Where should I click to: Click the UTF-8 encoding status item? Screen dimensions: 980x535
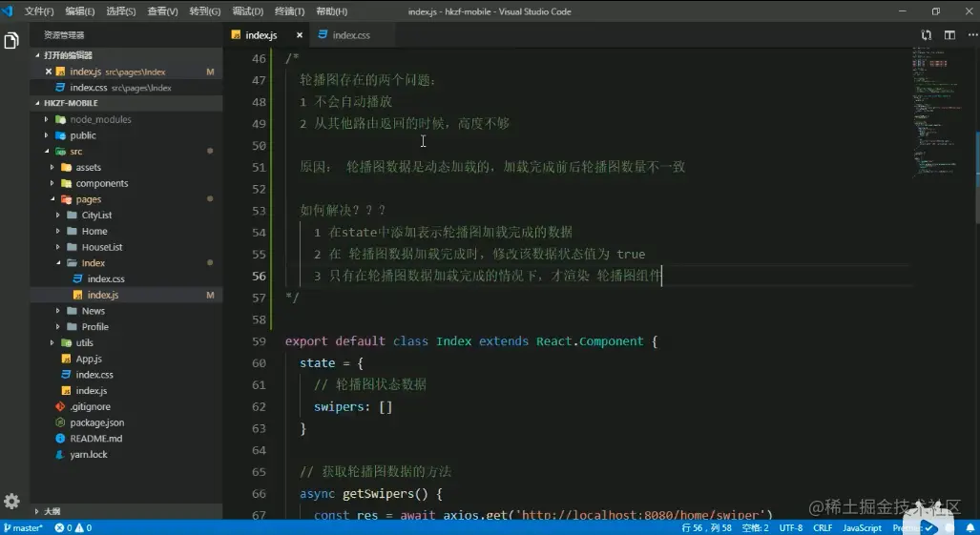(791, 528)
